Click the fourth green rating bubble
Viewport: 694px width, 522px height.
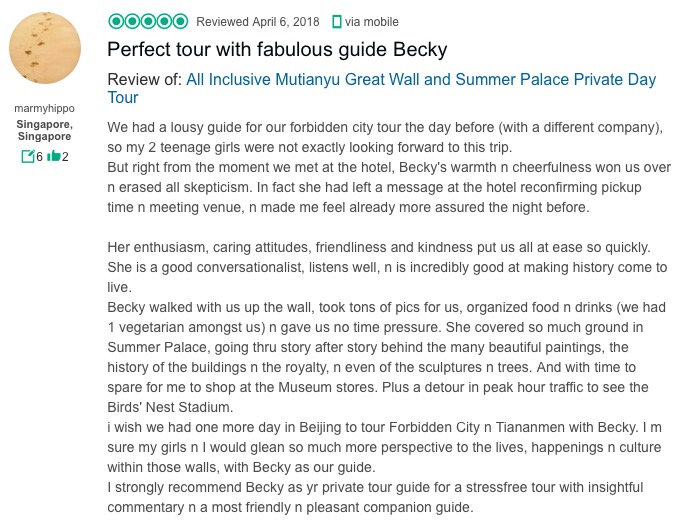pos(164,21)
